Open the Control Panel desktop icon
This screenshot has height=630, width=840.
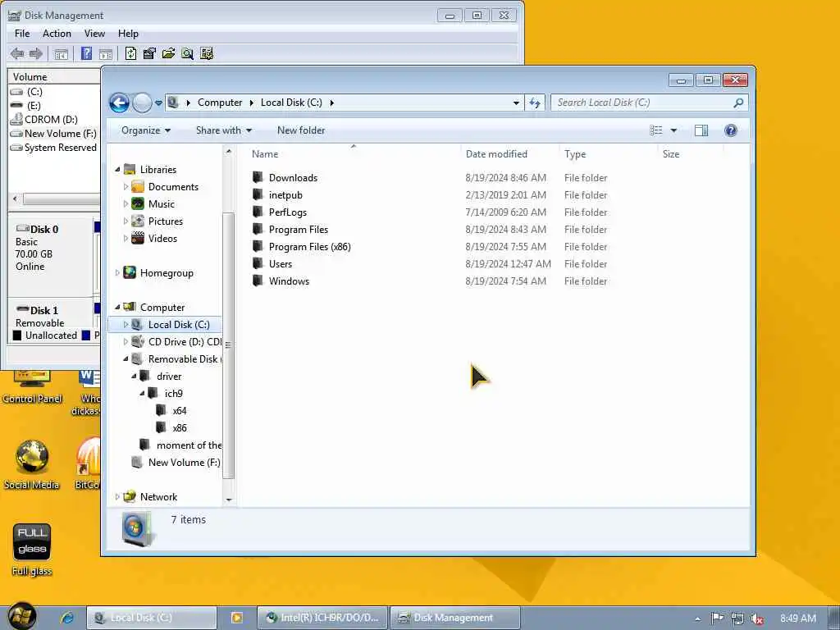[32, 387]
